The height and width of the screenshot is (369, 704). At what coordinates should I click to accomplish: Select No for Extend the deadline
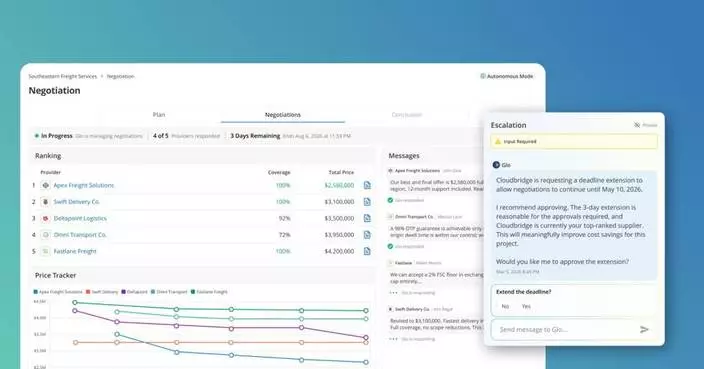click(505, 306)
